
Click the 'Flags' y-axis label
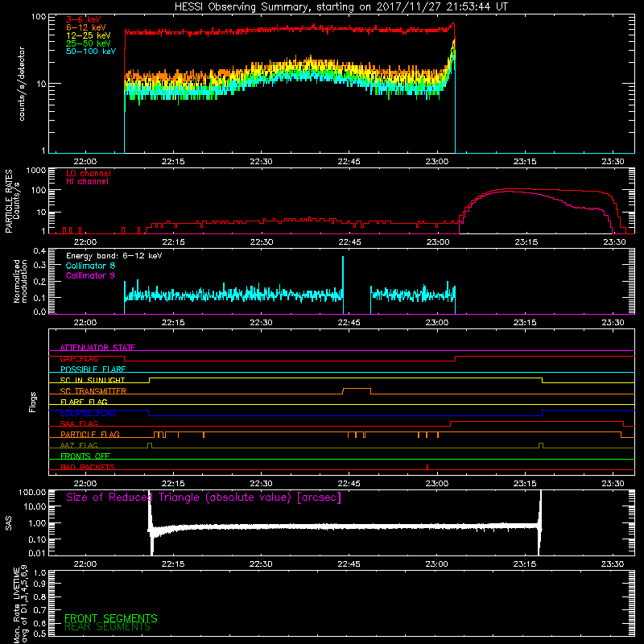(33, 402)
